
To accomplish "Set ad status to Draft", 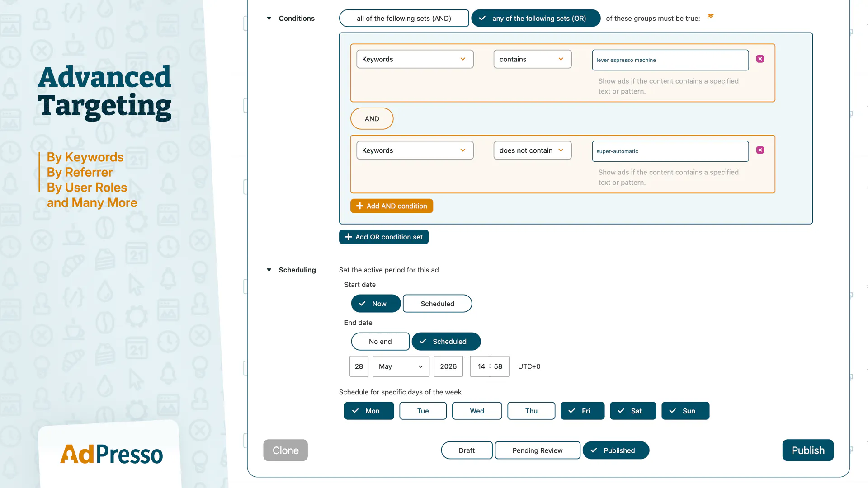I will tap(467, 450).
